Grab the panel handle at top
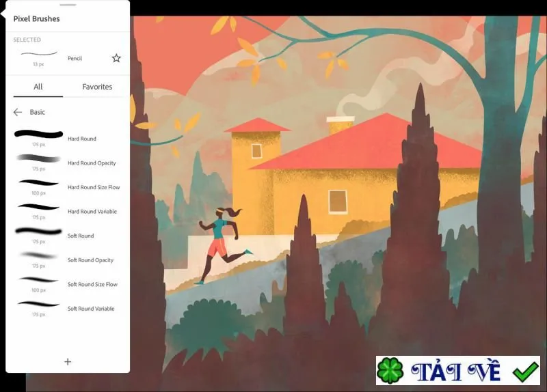 pyautogui.click(x=68, y=5)
